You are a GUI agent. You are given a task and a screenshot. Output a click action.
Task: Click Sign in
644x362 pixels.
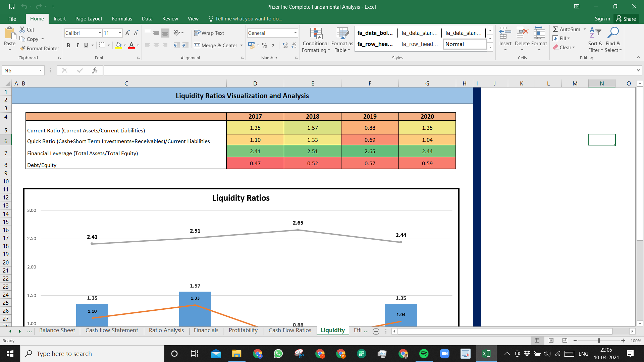(x=602, y=19)
